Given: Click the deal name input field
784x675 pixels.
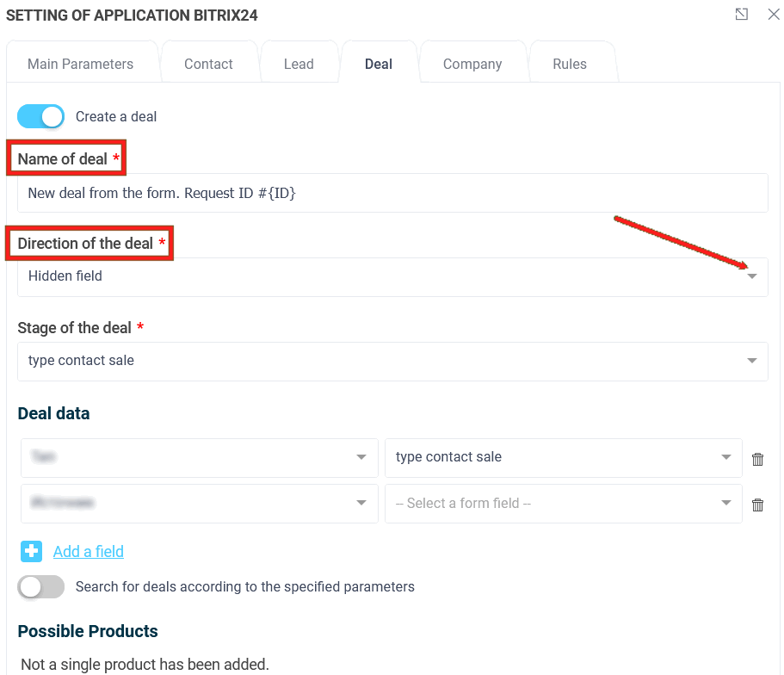Looking at the screenshot, I should point(392,192).
